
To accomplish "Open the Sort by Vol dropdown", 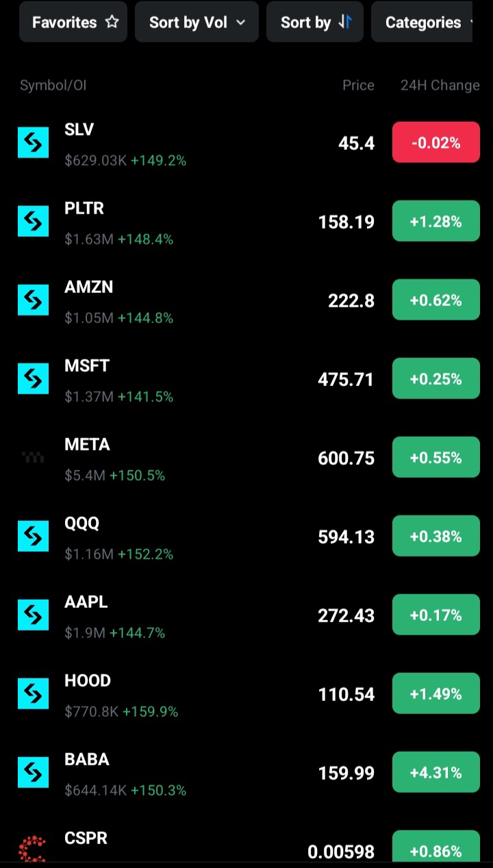I will point(197,22).
